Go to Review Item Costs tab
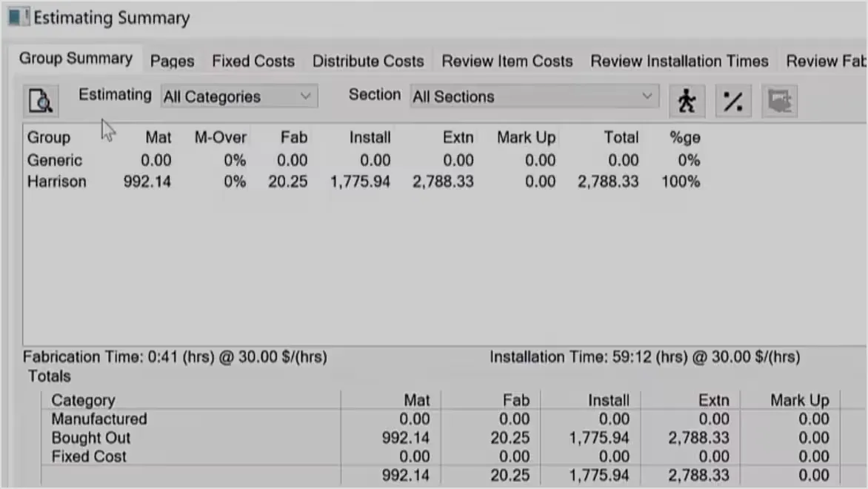The image size is (868, 489). click(x=507, y=61)
